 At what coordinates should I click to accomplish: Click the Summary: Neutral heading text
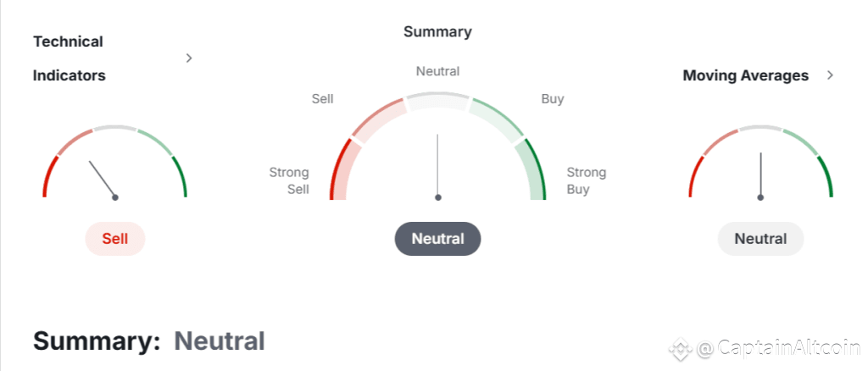tap(149, 341)
